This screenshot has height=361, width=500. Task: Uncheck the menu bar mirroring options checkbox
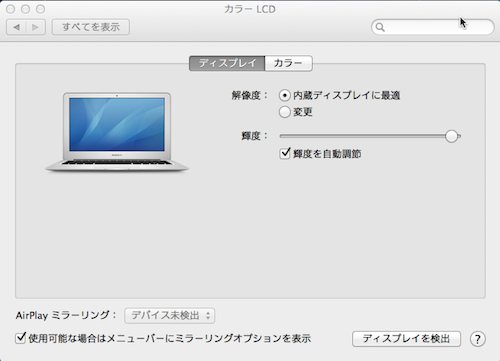click(21, 338)
